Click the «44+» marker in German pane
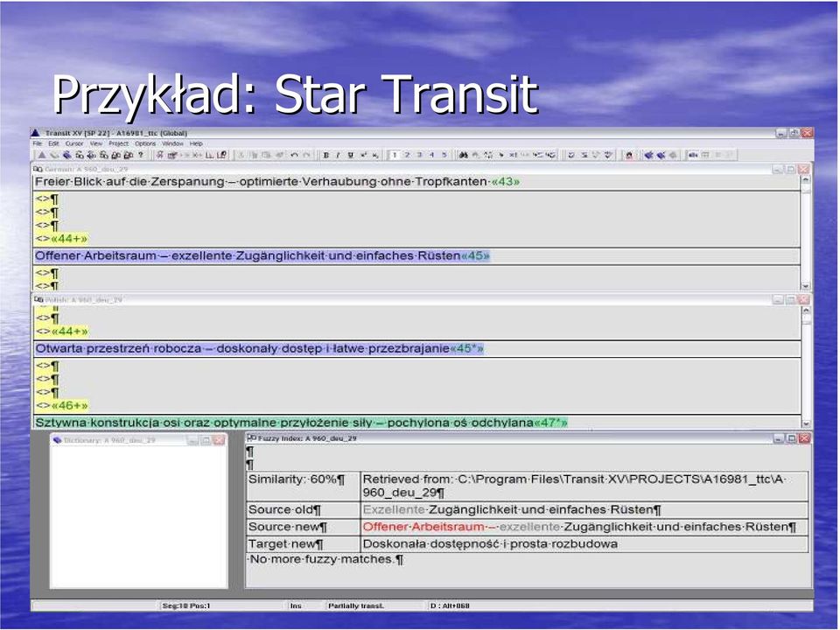The width and height of the screenshot is (840, 630). [x=69, y=238]
